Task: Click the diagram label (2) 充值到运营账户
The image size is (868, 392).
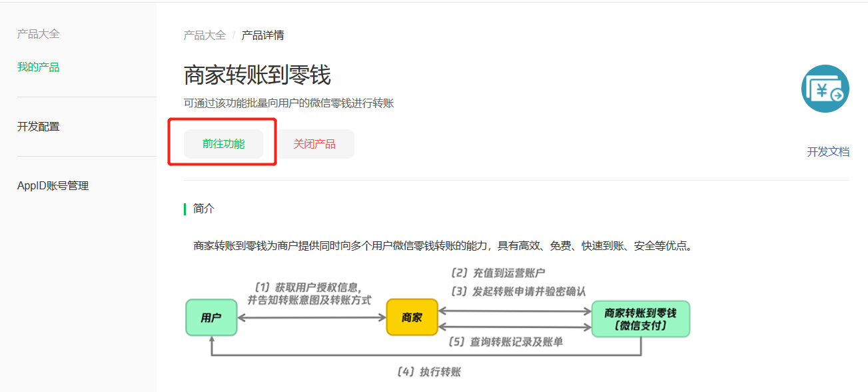Action: (498, 273)
